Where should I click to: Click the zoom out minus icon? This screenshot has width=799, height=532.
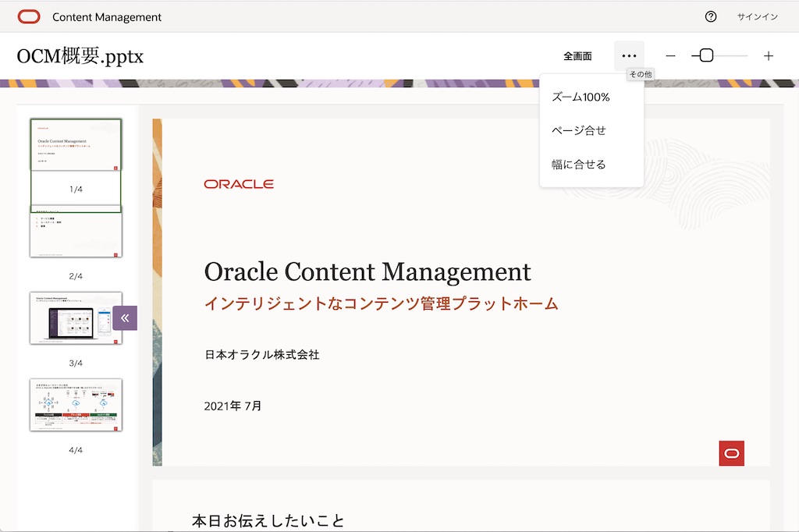coord(670,56)
